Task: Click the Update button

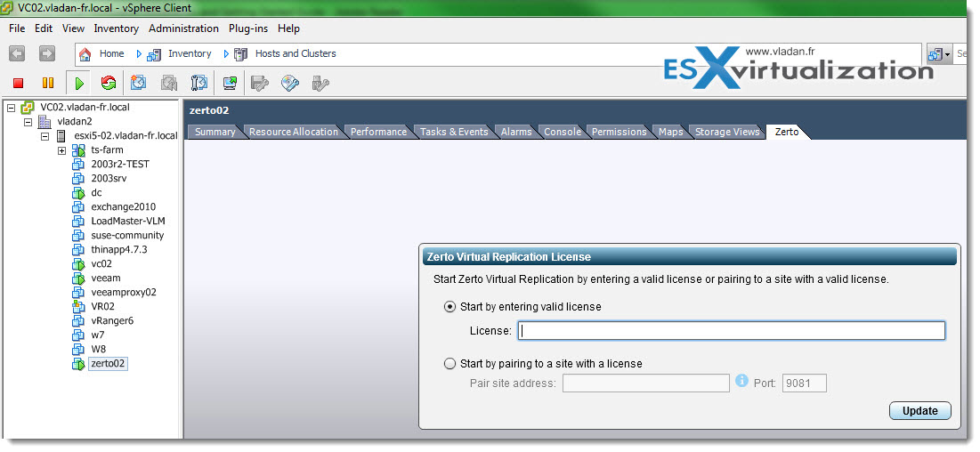Action: pos(920,411)
